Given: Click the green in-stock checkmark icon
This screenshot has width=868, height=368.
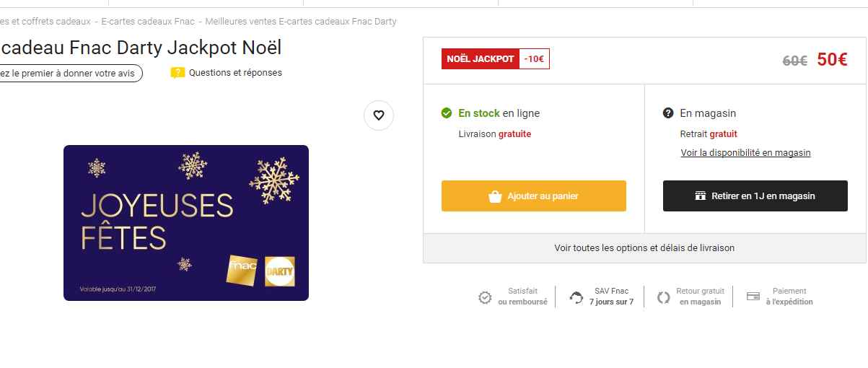Looking at the screenshot, I should 447,113.
